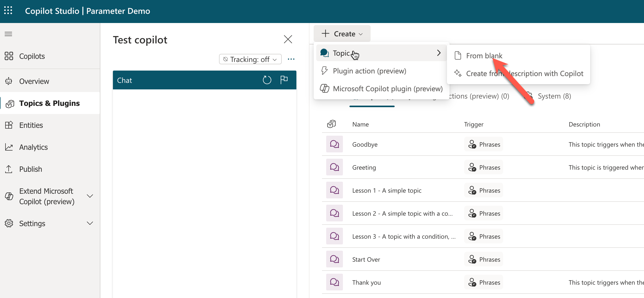Click the From blank document icon

point(458,55)
